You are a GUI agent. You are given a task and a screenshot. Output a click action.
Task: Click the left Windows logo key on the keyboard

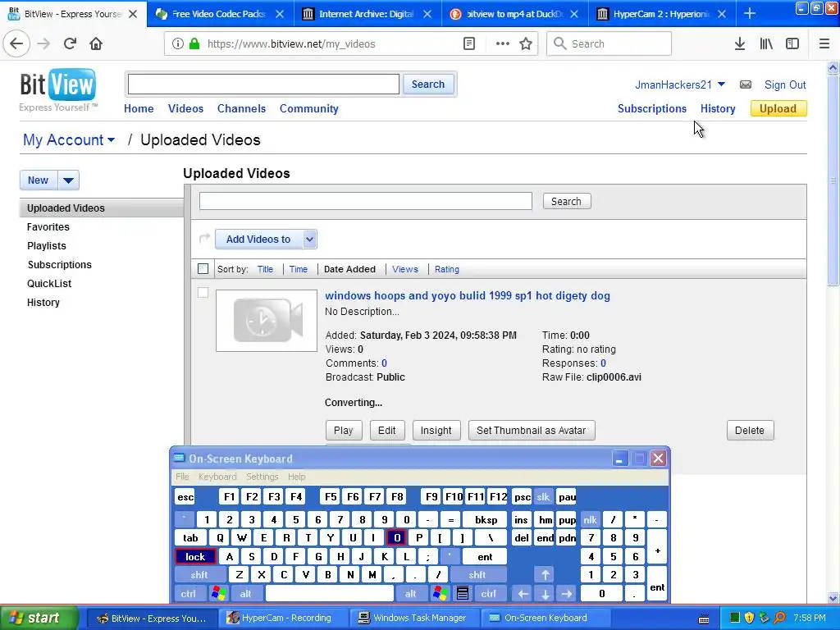coord(218,594)
